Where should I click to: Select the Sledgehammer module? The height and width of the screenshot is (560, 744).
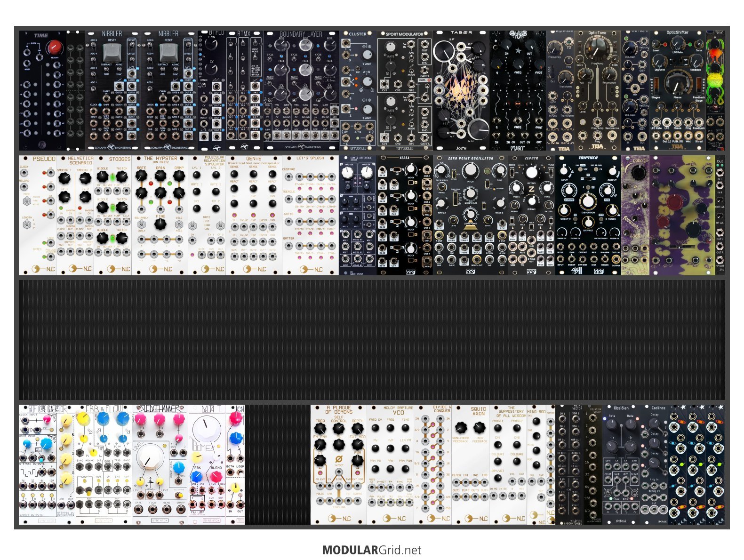point(160,464)
